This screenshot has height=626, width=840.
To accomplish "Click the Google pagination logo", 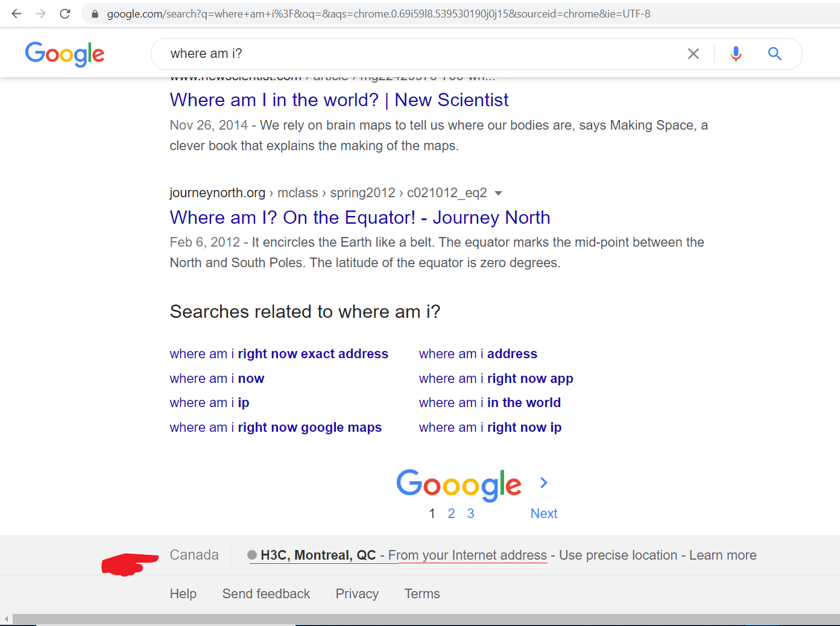I will pyautogui.click(x=459, y=485).
